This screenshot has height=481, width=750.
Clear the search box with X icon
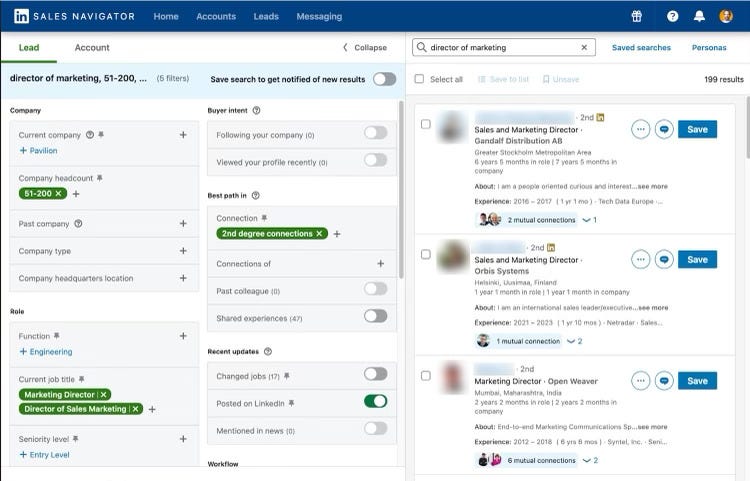(x=584, y=47)
